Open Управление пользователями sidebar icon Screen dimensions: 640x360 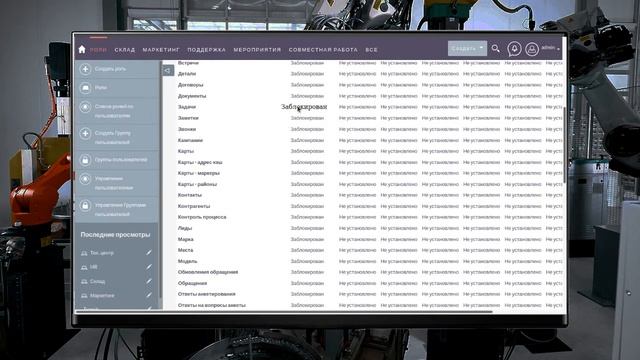[x=85, y=179]
